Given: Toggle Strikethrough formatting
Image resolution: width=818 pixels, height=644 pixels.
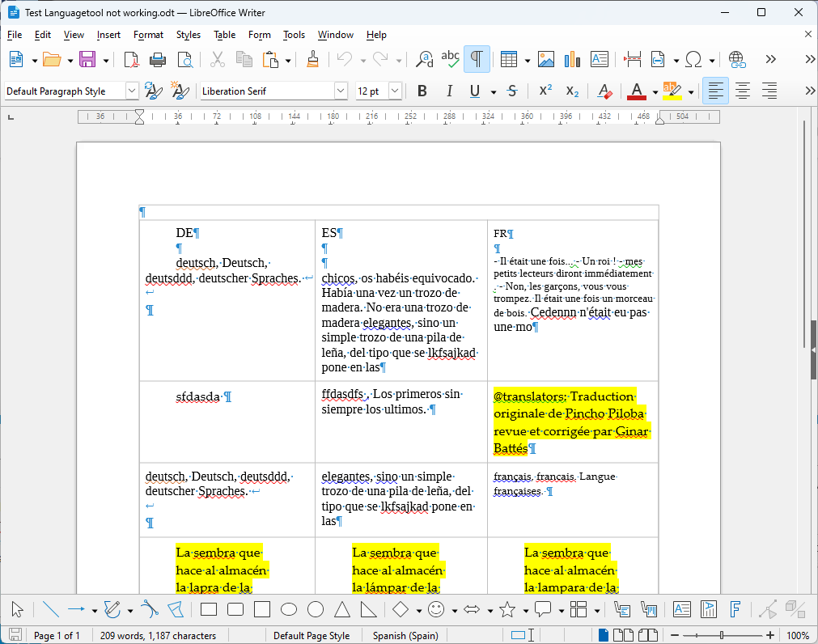Looking at the screenshot, I should tap(512, 91).
